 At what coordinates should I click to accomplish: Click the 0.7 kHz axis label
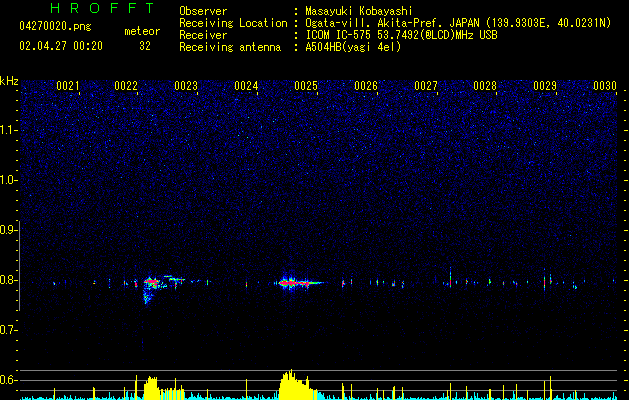[9, 330]
